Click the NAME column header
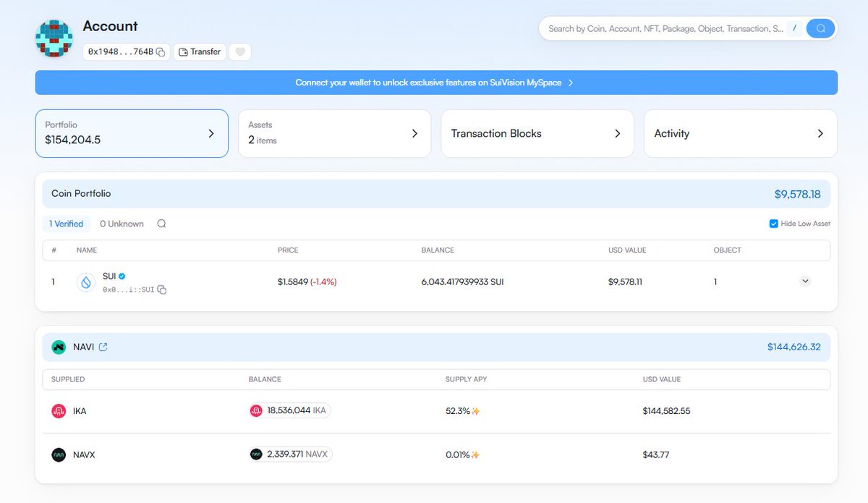 click(87, 250)
